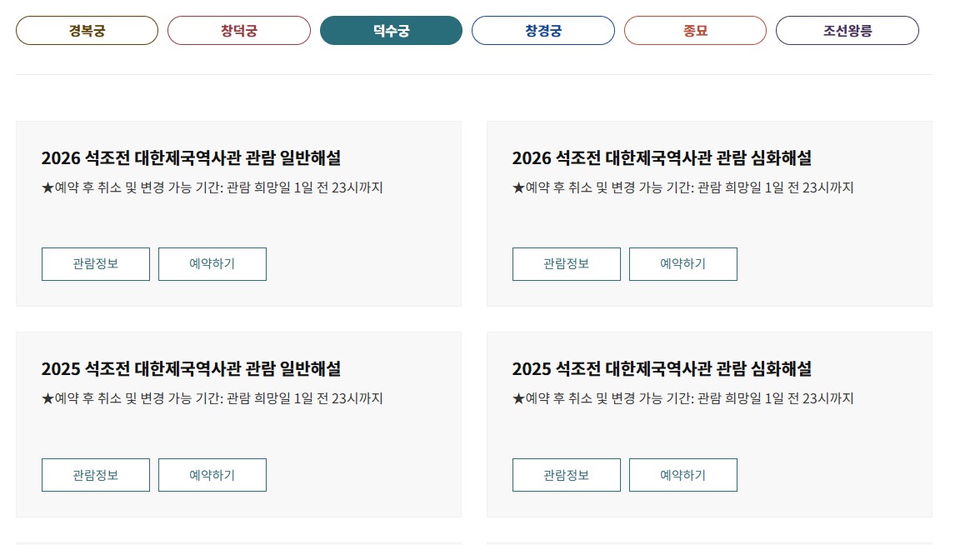Click the active 덕수궁 tab
The image size is (980, 545).
391,31
